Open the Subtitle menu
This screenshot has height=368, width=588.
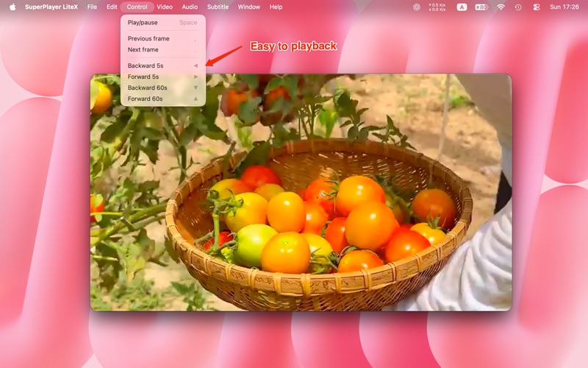(x=218, y=7)
